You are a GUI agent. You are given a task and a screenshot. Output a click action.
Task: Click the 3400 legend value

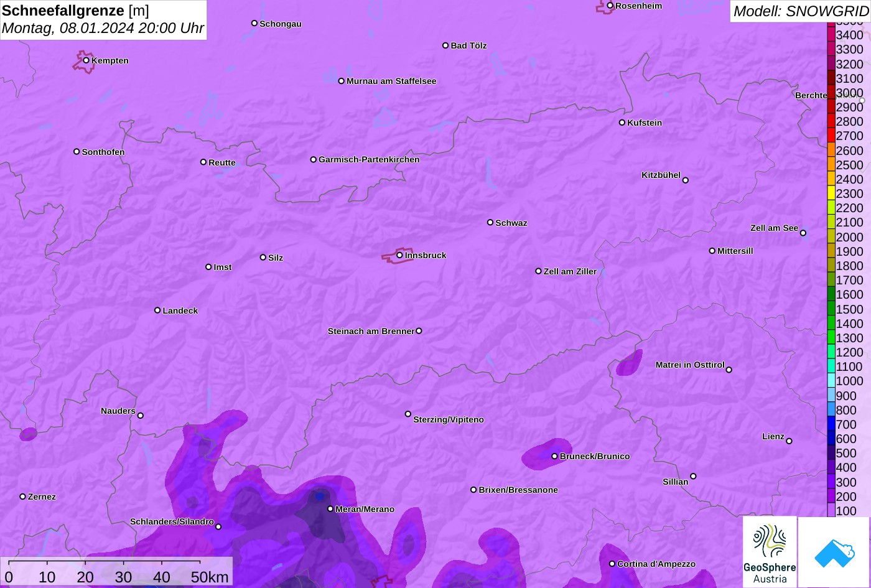(x=850, y=35)
